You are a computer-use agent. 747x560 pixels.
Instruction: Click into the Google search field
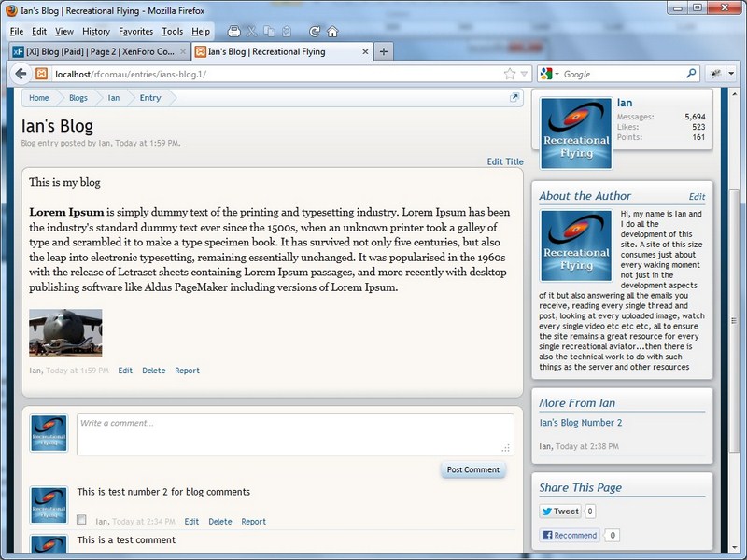[x=623, y=74]
